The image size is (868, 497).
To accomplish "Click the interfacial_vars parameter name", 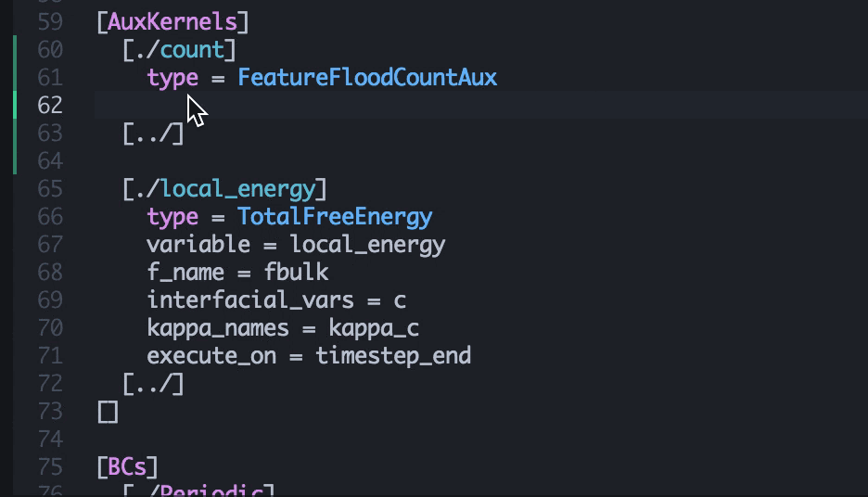I will (250, 300).
